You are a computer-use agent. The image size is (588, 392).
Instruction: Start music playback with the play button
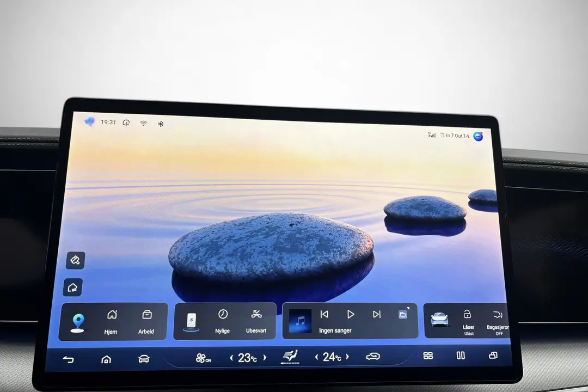(x=351, y=314)
